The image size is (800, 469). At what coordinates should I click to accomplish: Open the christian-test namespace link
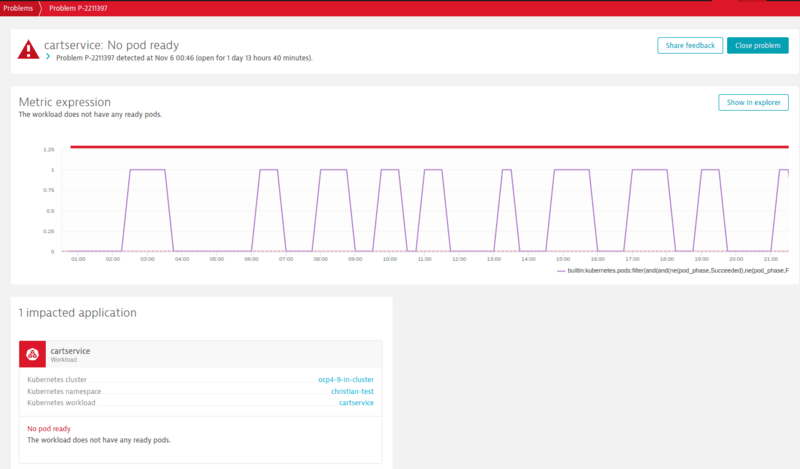tap(352, 391)
